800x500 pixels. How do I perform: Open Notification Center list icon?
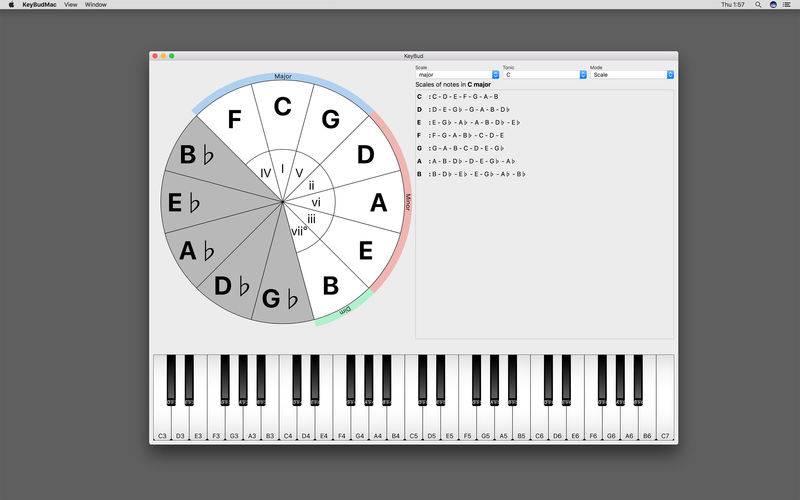click(x=787, y=5)
